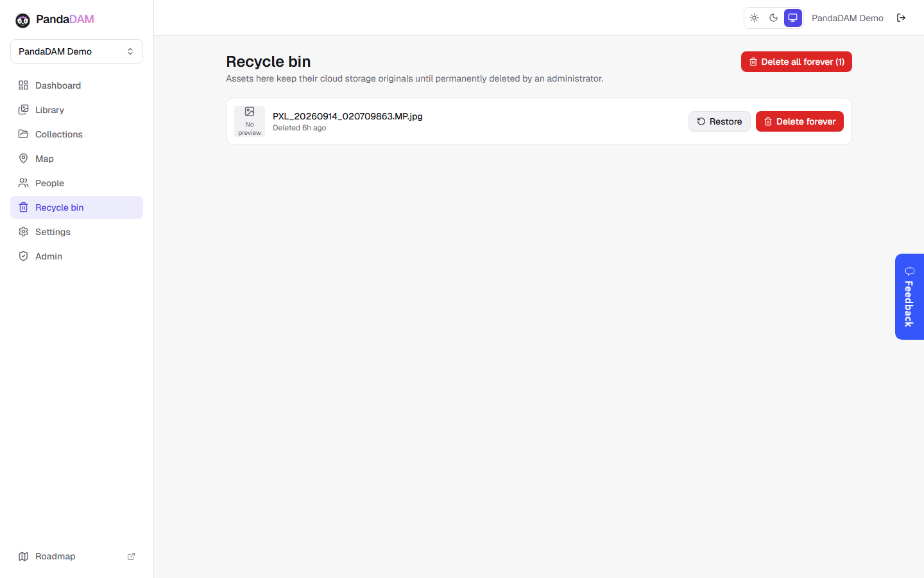The height and width of the screenshot is (578, 924).
Task: Open the Roadmap link
Action: coord(76,556)
